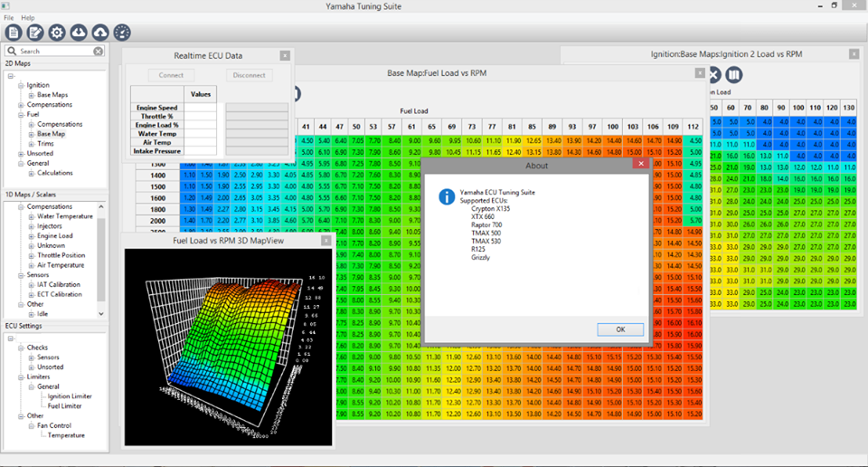Close the About dialog with red X
The width and height of the screenshot is (868, 467).
tap(641, 164)
